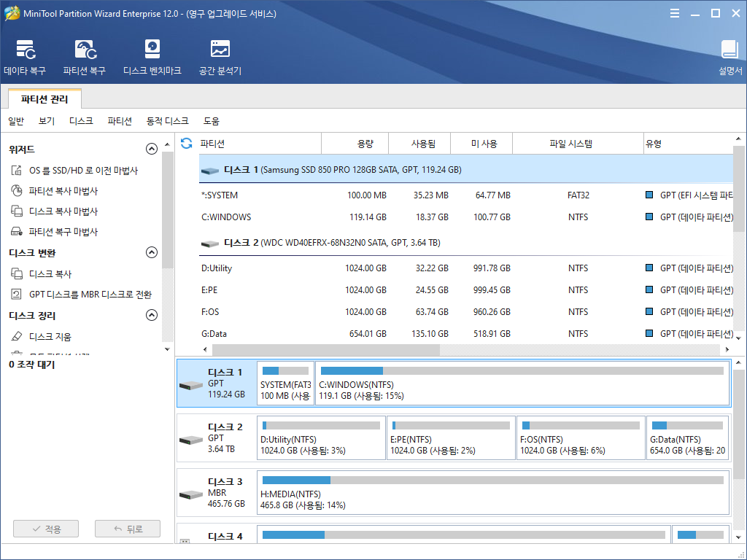Click blue type swatch in F:OS row
This screenshot has width=747, height=560.
(649, 311)
